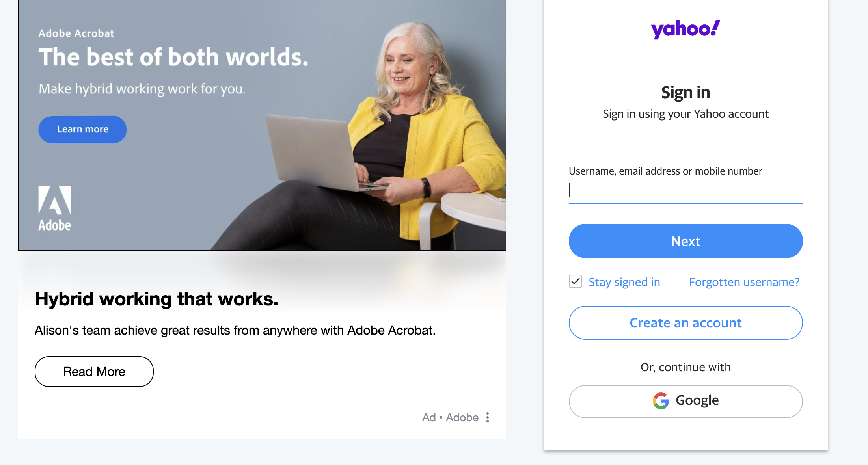The image size is (868, 465).
Task: Open the ad options three-dot menu
Action: 488,417
